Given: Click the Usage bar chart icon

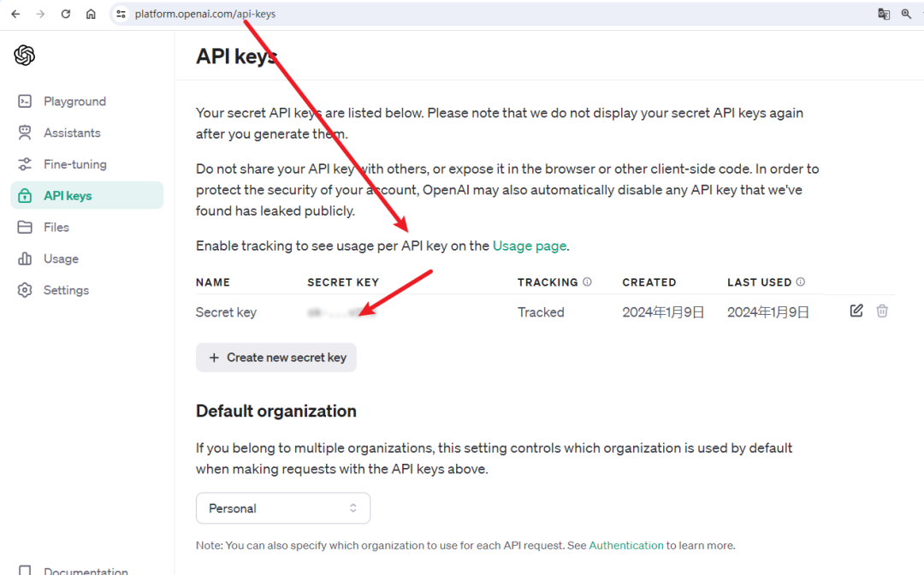Looking at the screenshot, I should [25, 258].
